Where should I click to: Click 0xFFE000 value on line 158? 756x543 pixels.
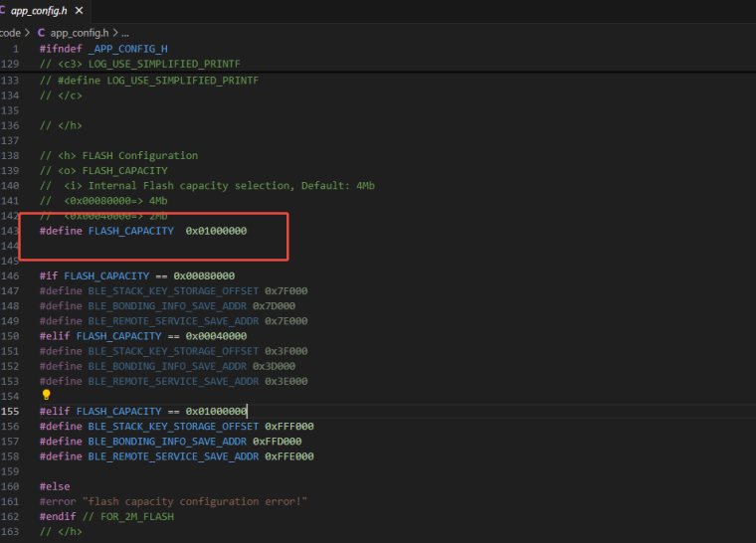click(288, 455)
